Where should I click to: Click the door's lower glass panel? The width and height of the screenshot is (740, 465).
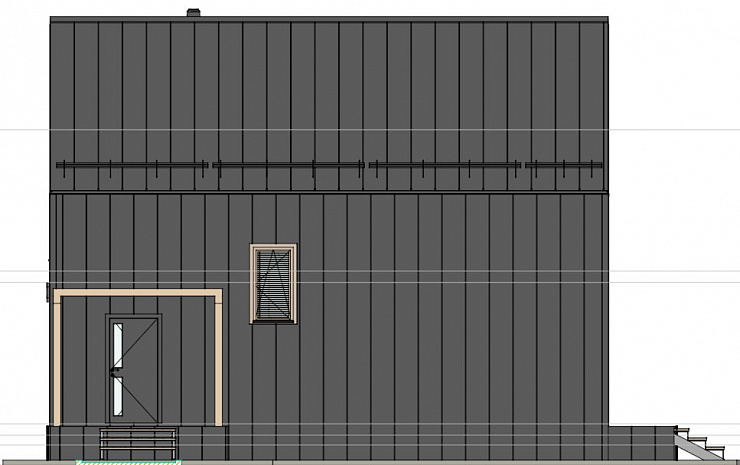pyautogui.click(x=118, y=396)
